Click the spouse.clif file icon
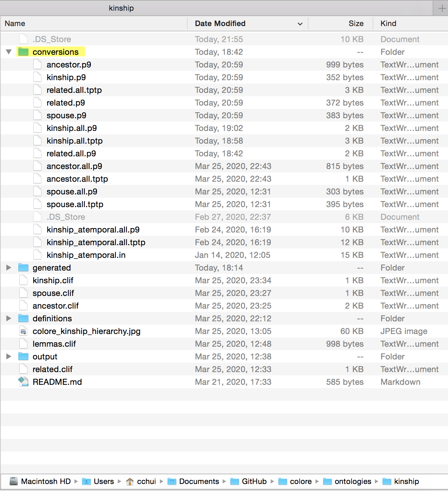Screen dimensions: 448x491 click(x=23, y=293)
